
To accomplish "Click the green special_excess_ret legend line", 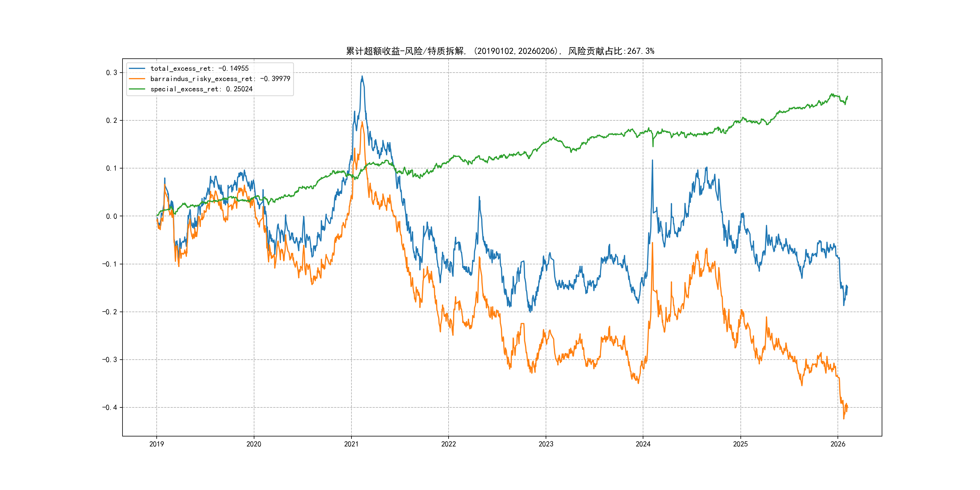I will coord(137,89).
